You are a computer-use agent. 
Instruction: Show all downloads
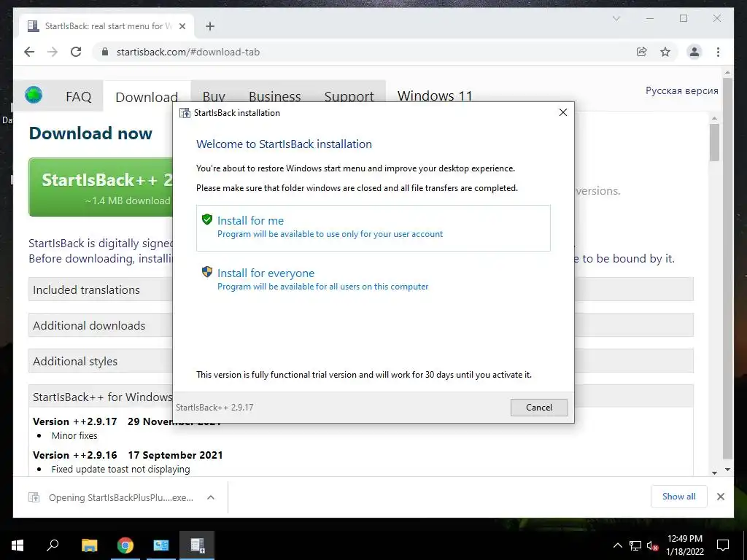(x=678, y=497)
